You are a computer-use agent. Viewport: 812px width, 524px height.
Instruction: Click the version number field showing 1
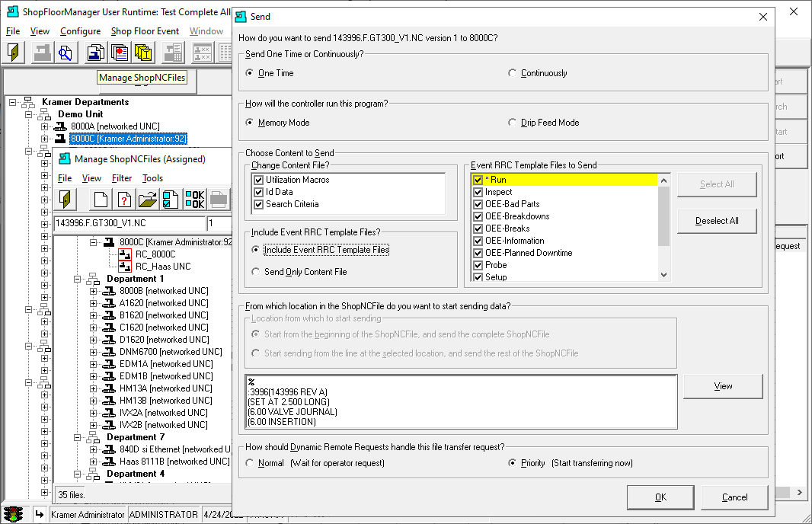tap(219, 223)
